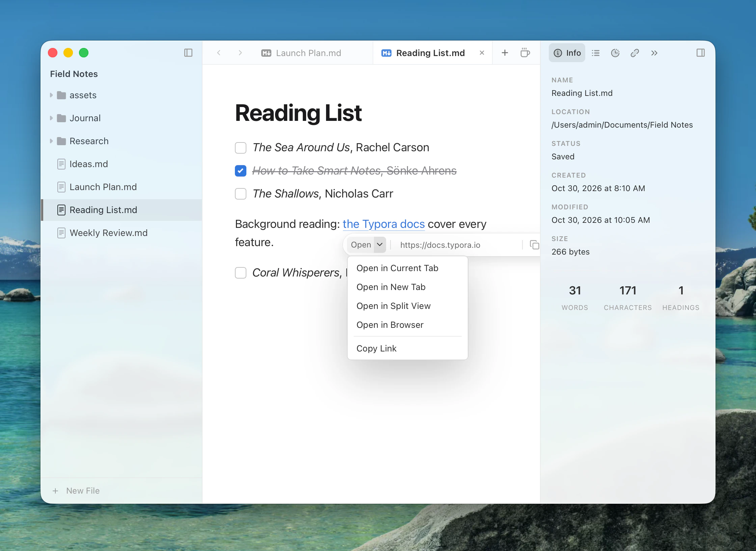The image size is (756, 551).
Task: Click the Reading List heading text
Action: coord(298,113)
